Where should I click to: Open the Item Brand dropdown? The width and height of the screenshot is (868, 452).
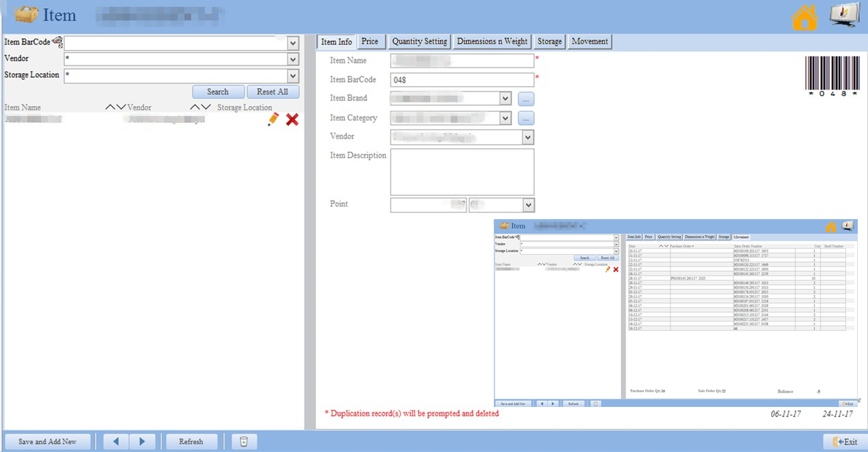pyautogui.click(x=505, y=99)
